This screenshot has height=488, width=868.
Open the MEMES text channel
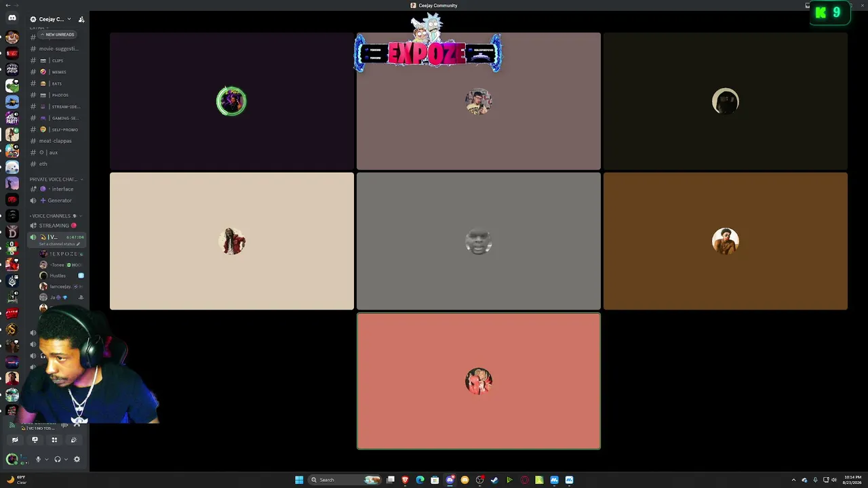[x=57, y=72]
